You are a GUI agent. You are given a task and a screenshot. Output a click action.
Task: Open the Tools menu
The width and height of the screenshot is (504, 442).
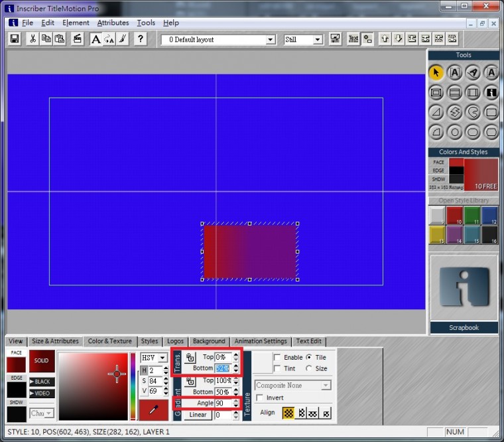146,23
